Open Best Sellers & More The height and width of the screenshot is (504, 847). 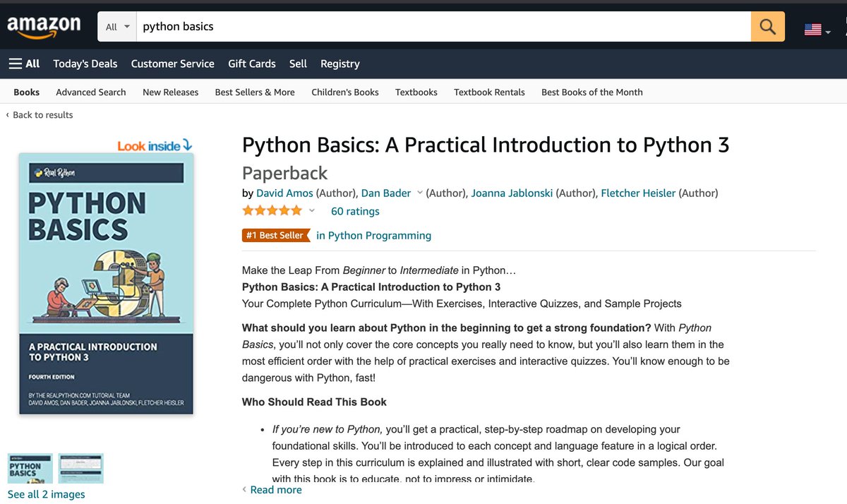tap(255, 92)
